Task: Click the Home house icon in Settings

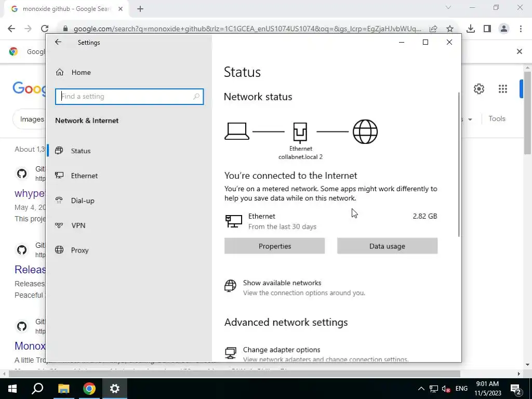Action: click(60, 72)
